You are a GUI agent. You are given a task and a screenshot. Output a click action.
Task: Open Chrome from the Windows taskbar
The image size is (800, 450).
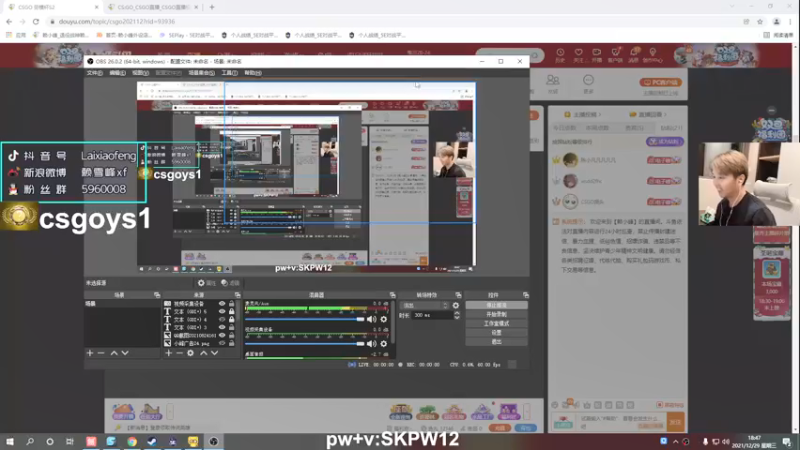pos(132,441)
